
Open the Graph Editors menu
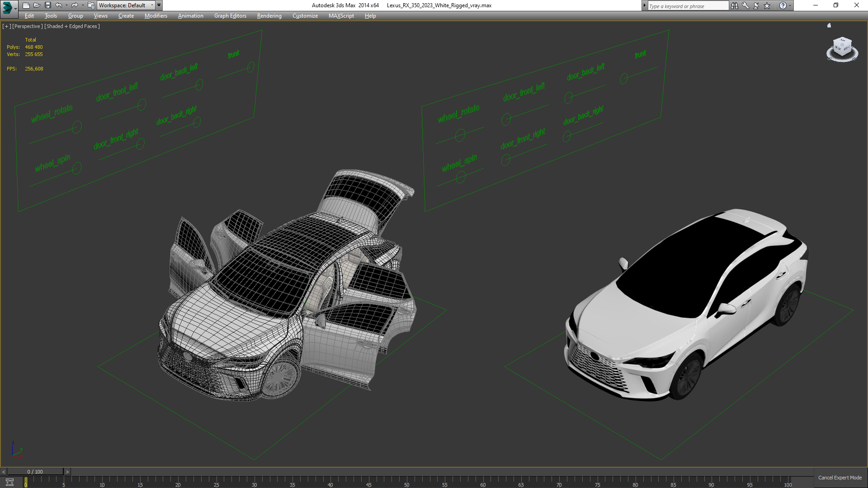[x=230, y=16]
